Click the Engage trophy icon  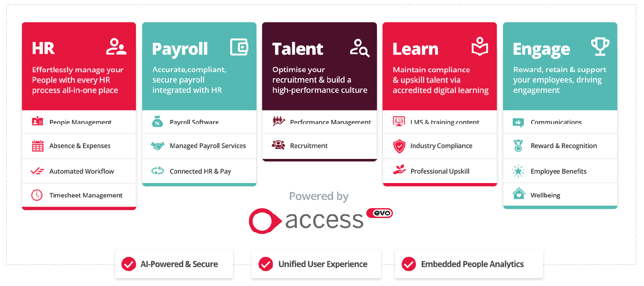600,47
